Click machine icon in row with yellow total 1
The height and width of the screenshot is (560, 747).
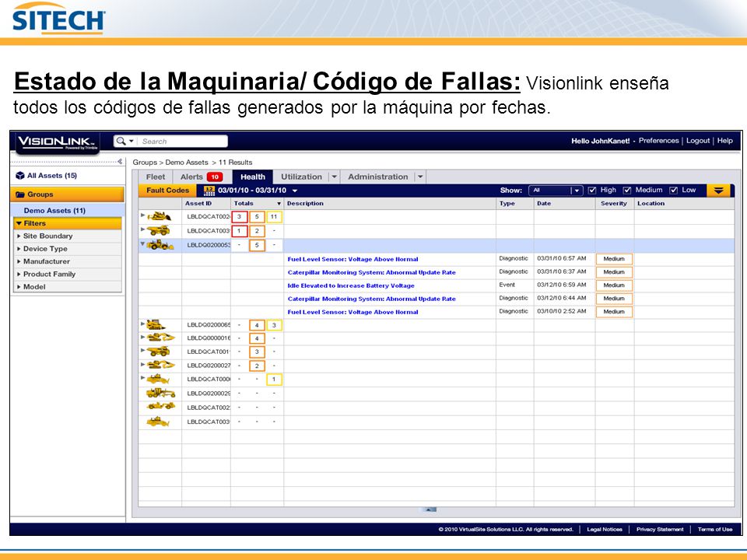pos(158,380)
